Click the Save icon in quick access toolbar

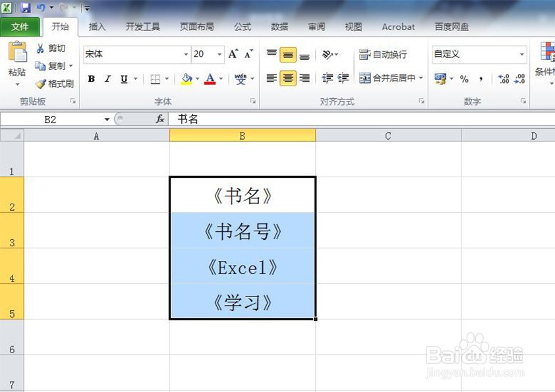[x=25, y=7]
